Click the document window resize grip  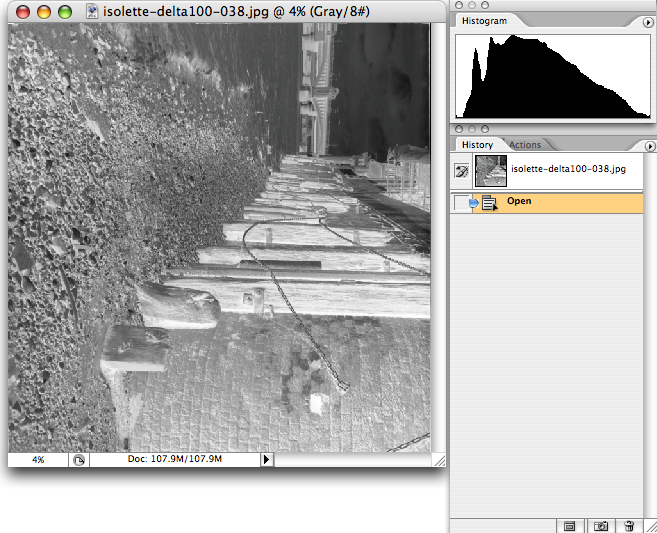point(440,461)
